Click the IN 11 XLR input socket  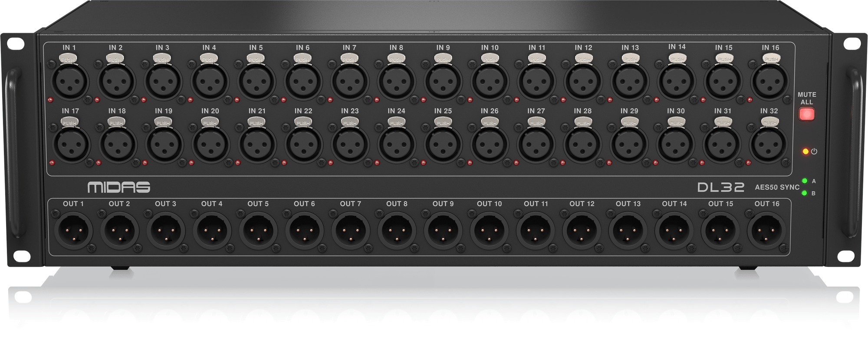[x=537, y=81]
